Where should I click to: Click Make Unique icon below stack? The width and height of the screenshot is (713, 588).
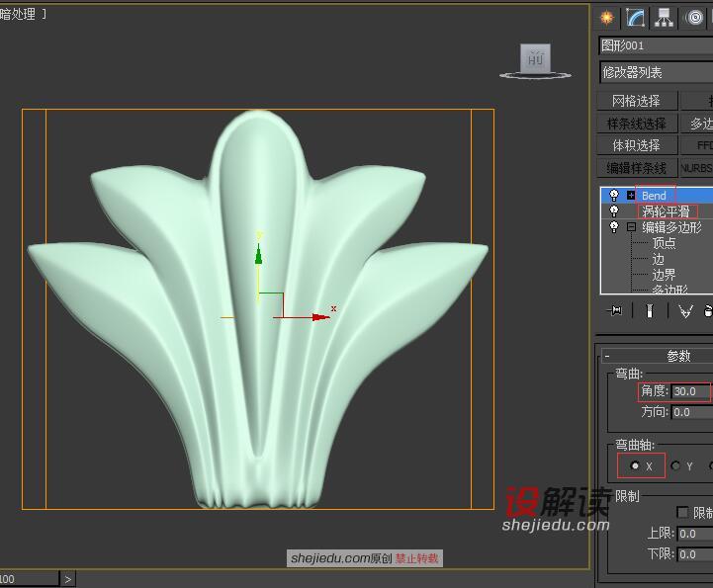685,311
